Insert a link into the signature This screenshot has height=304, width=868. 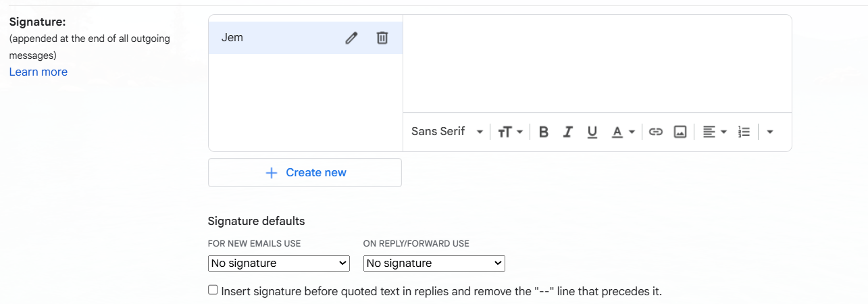click(x=655, y=132)
